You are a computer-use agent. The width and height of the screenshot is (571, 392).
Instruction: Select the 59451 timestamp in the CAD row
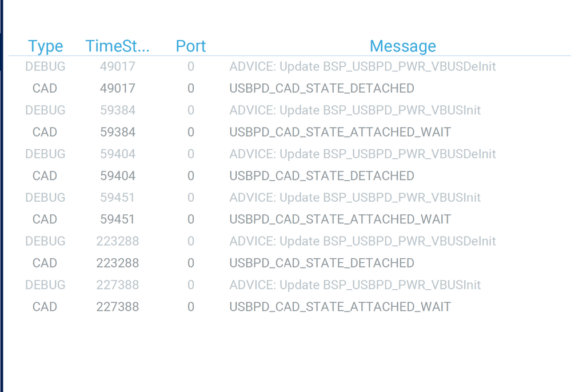(x=117, y=219)
